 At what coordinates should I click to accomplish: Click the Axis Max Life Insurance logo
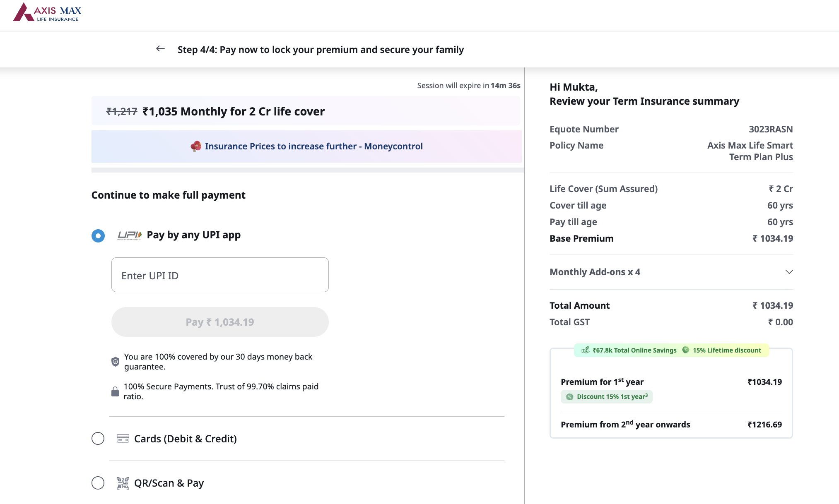tap(47, 12)
